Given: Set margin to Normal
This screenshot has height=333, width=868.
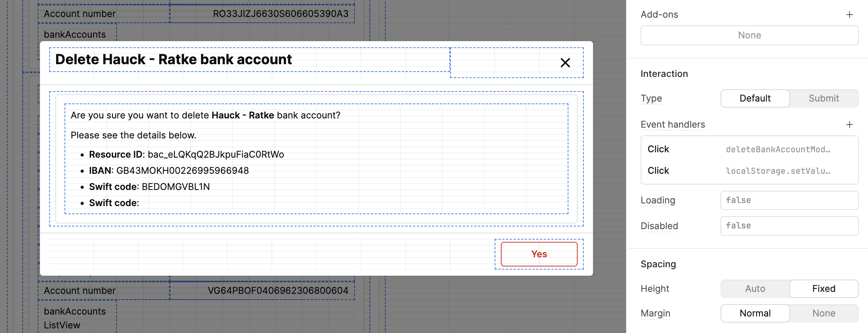Looking at the screenshot, I should (x=755, y=313).
